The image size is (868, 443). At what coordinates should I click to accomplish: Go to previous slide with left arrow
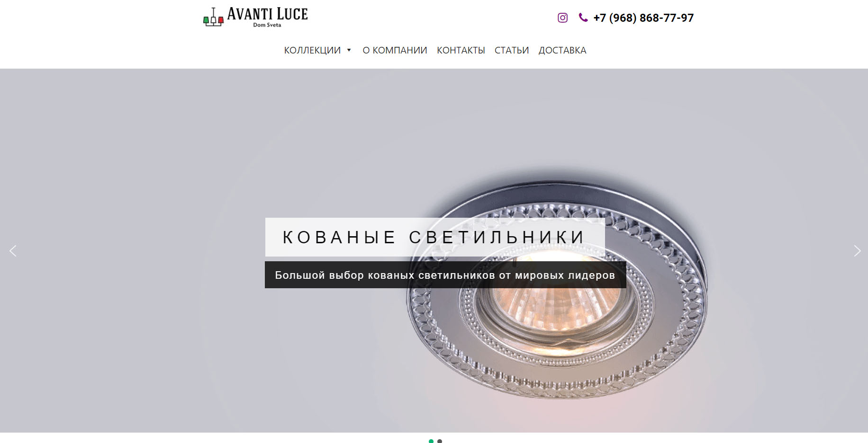[13, 251]
